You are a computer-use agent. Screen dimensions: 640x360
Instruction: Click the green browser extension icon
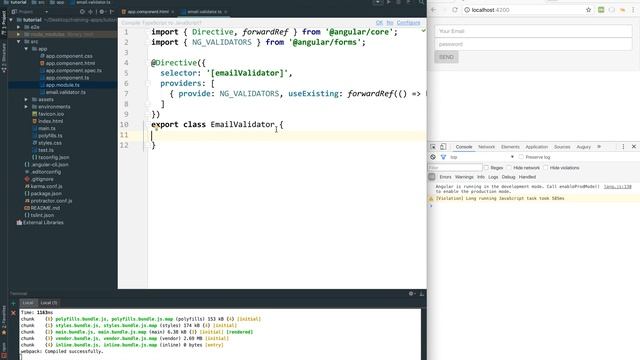(x=601, y=10)
